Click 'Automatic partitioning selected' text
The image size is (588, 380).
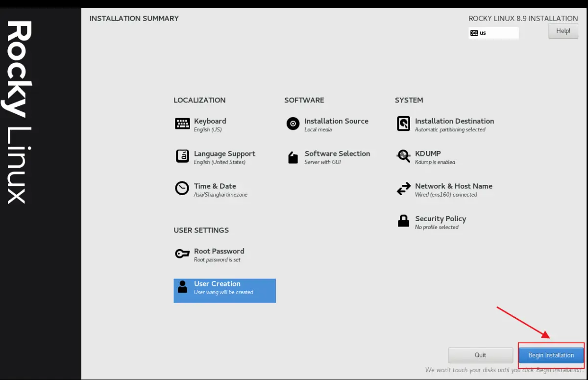pyautogui.click(x=450, y=130)
